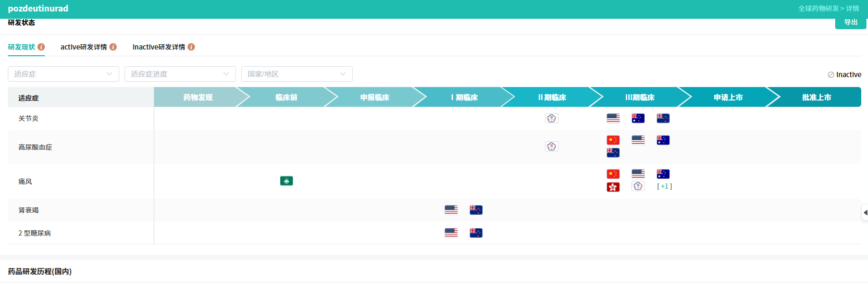The image size is (868, 284).
Task: Click the info icon beside 研发现状 tab
Action: 41,47
